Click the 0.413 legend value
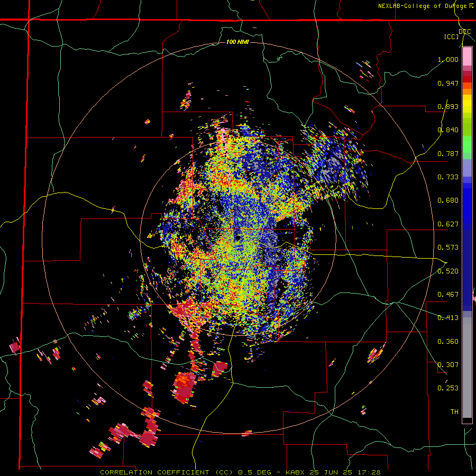This screenshot has height=476, width=476. pyautogui.click(x=448, y=318)
